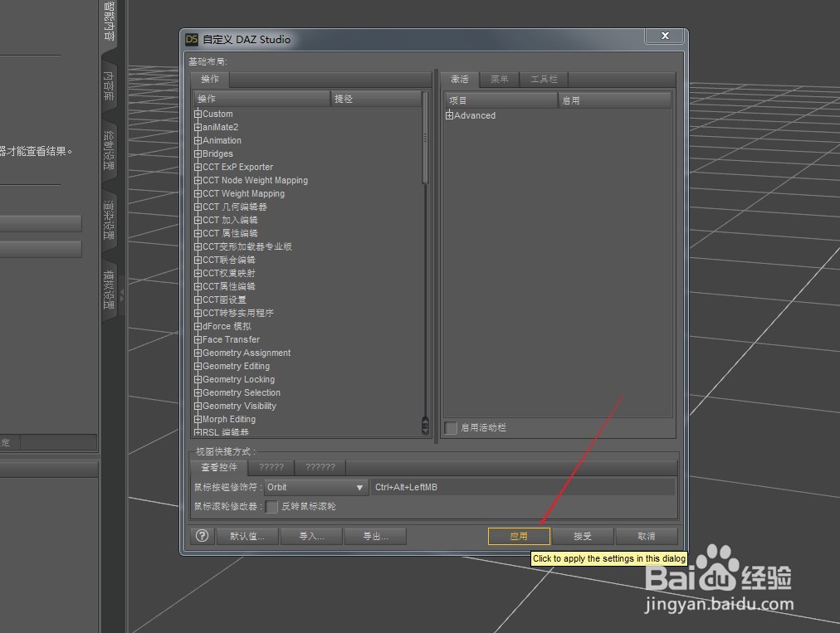The image size is (840, 633).
Task: Expand the Geometry Editing node
Action: click(x=198, y=367)
